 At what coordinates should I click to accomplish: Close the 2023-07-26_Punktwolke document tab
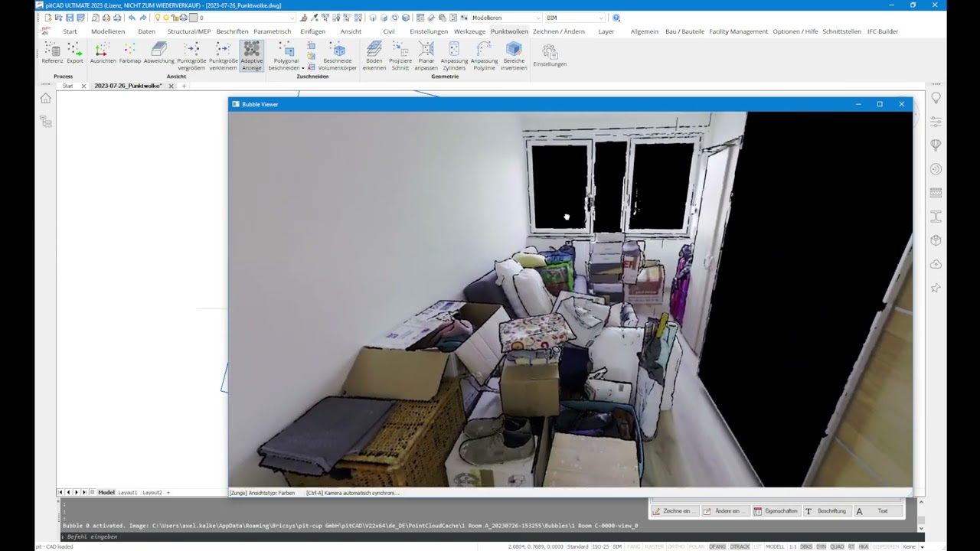[x=171, y=86]
